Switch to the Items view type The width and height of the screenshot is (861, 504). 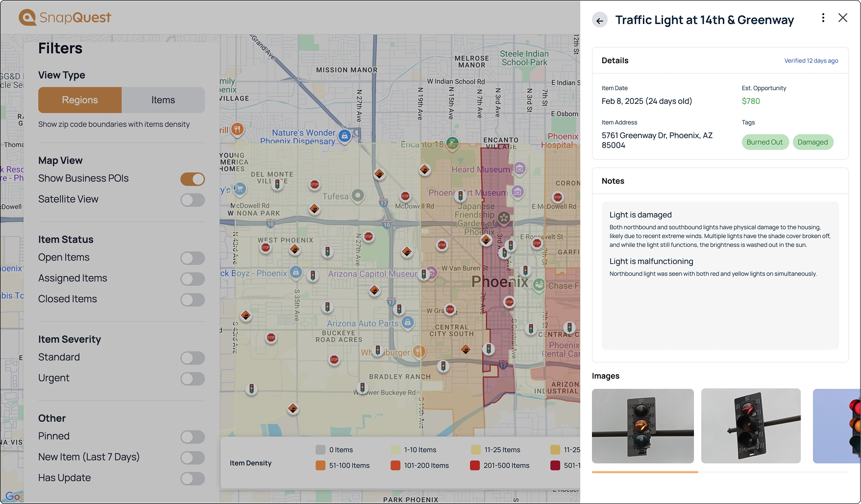tap(163, 100)
